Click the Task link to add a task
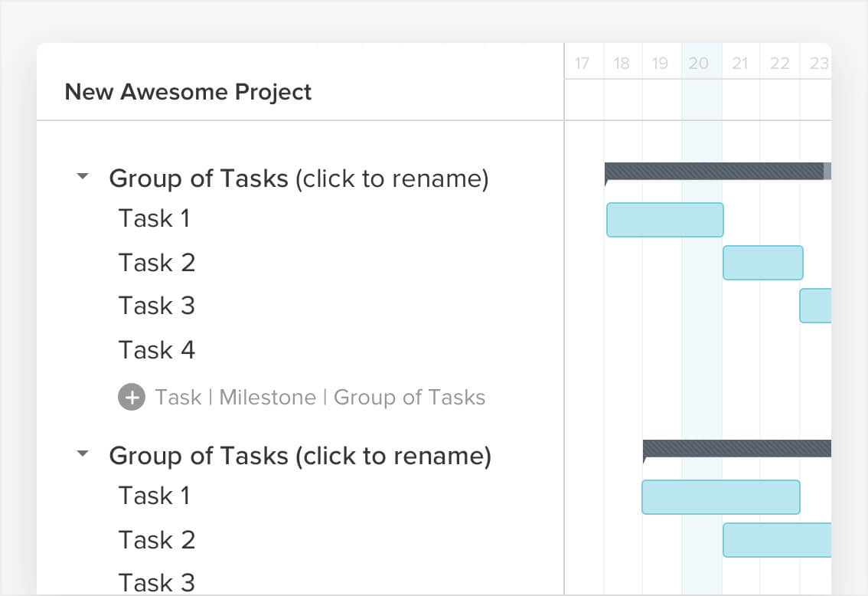Viewport: 868px width, 596px height. 180,397
